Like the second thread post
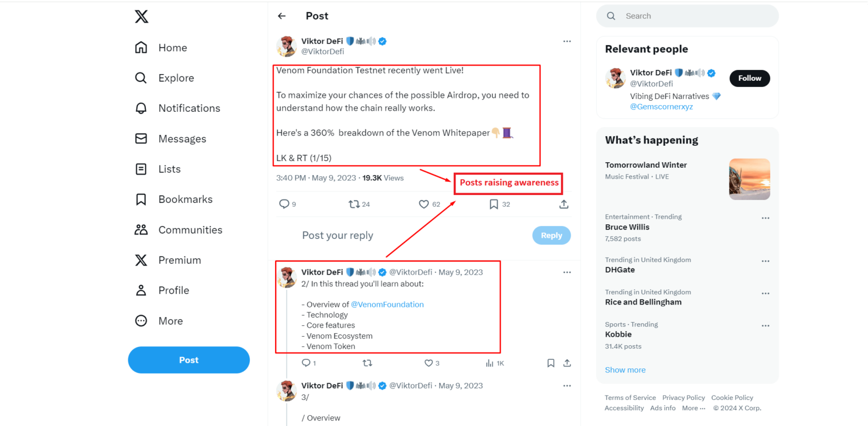 coord(428,363)
